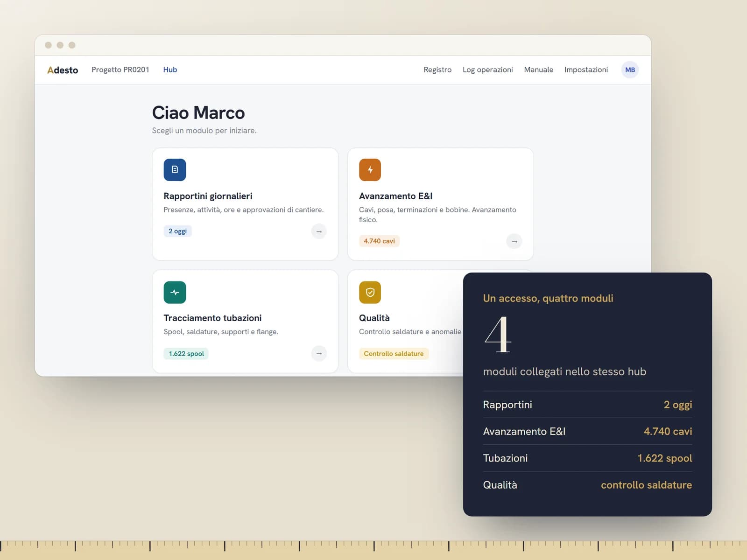Click 'Scegli un modulo per iniziare.' text

[x=204, y=131]
